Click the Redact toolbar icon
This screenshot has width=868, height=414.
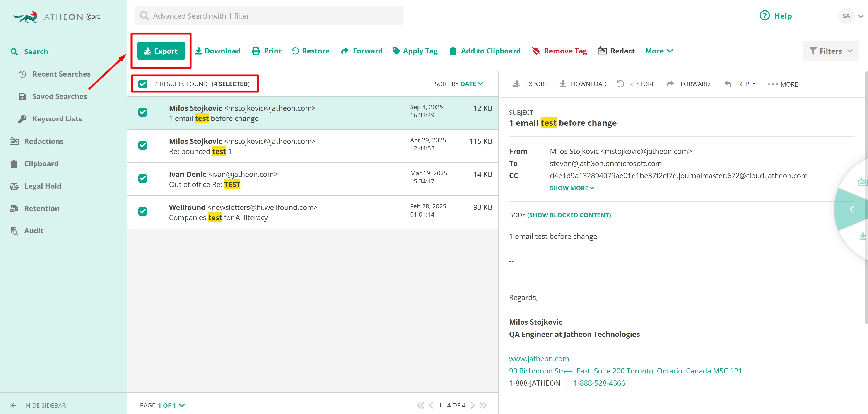[x=603, y=51]
